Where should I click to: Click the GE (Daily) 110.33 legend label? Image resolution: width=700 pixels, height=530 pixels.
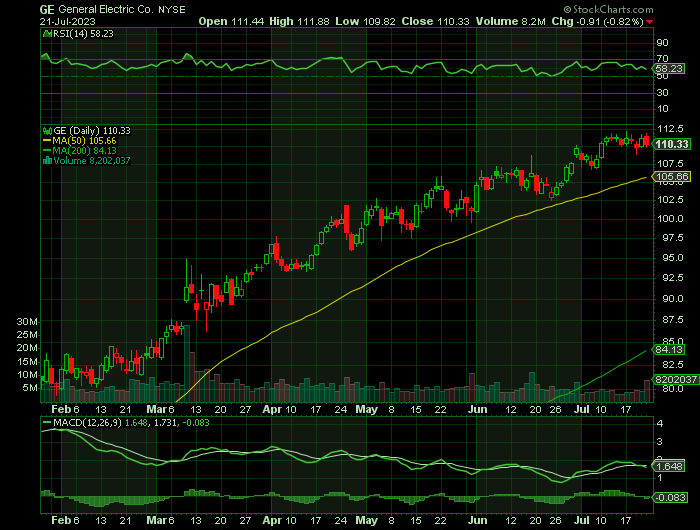[92, 131]
